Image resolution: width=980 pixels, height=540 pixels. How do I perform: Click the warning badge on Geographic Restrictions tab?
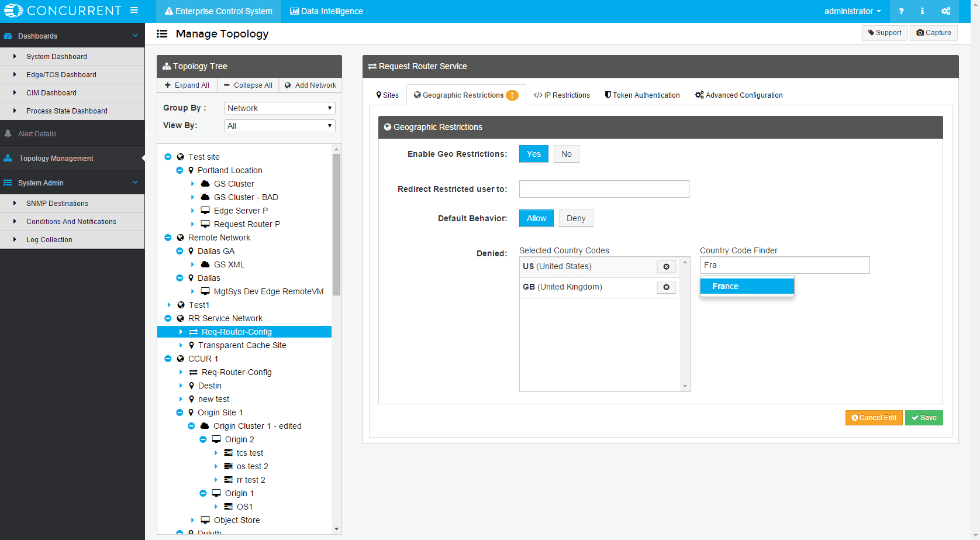pos(512,95)
